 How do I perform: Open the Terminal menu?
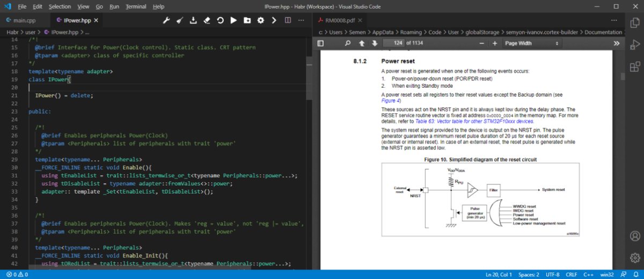[136, 6]
